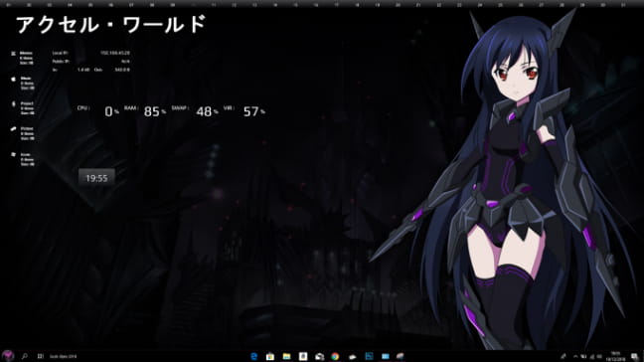The width and height of the screenshot is (644, 362).
Task: Click the Japanese title text skin
Action: 111,25
